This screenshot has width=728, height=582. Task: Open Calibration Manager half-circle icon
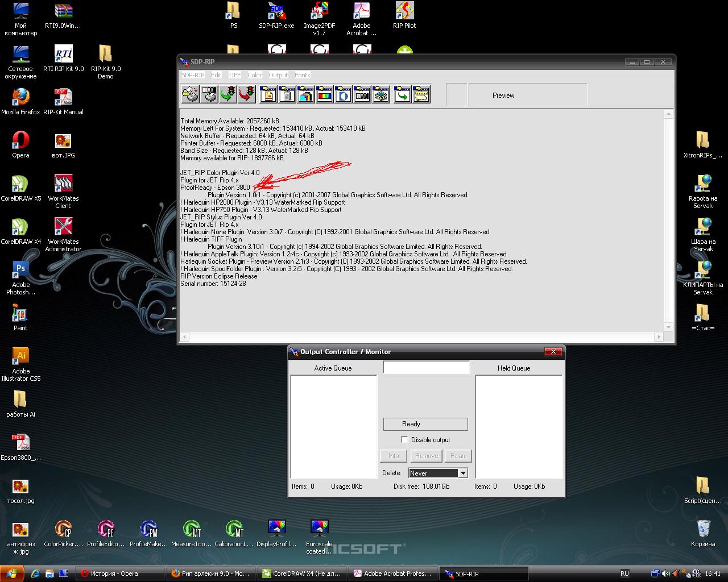point(344,94)
